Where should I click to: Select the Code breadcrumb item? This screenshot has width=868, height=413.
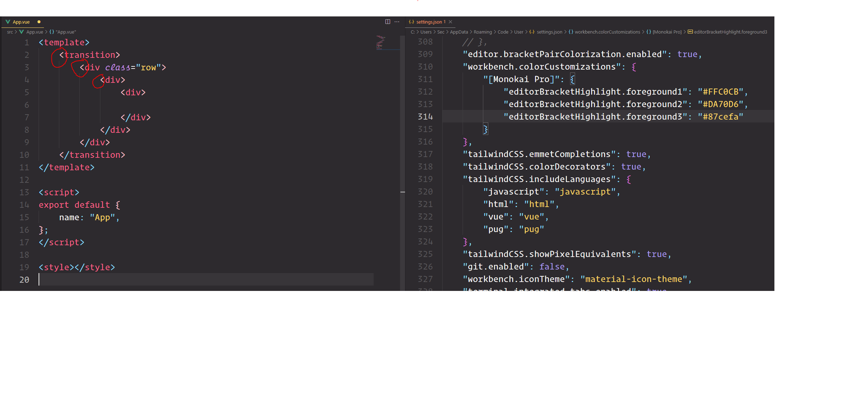pyautogui.click(x=503, y=32)
